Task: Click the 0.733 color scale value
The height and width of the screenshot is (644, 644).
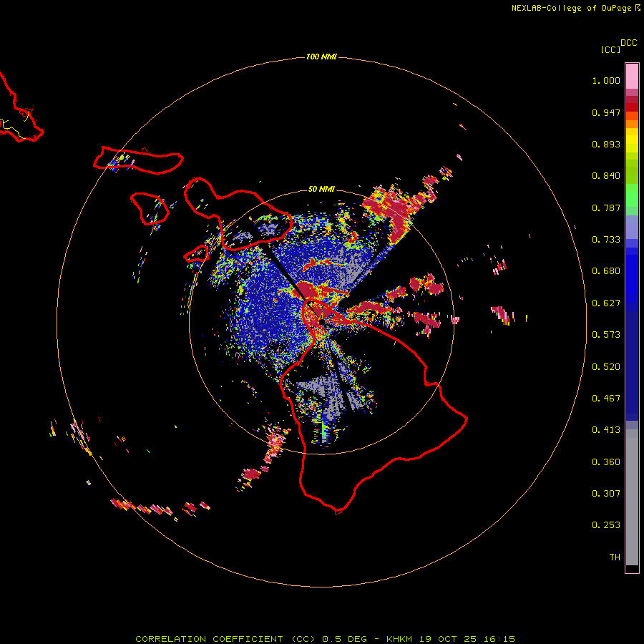Action: click(x=606, y=240)
